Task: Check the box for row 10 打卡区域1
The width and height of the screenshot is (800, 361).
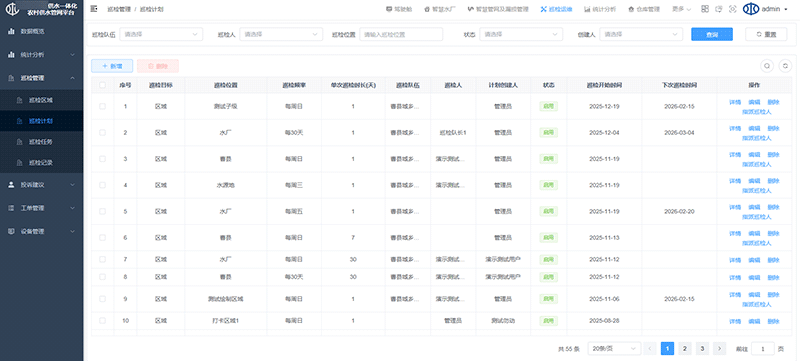Action: click(x=103, y=321)
